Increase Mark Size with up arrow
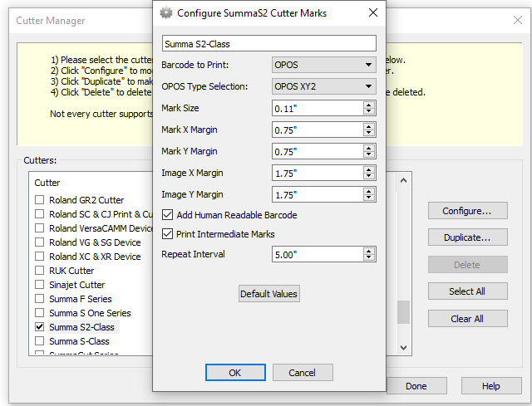The width and height of the screenshot is (532, 406). coord(368,105)
